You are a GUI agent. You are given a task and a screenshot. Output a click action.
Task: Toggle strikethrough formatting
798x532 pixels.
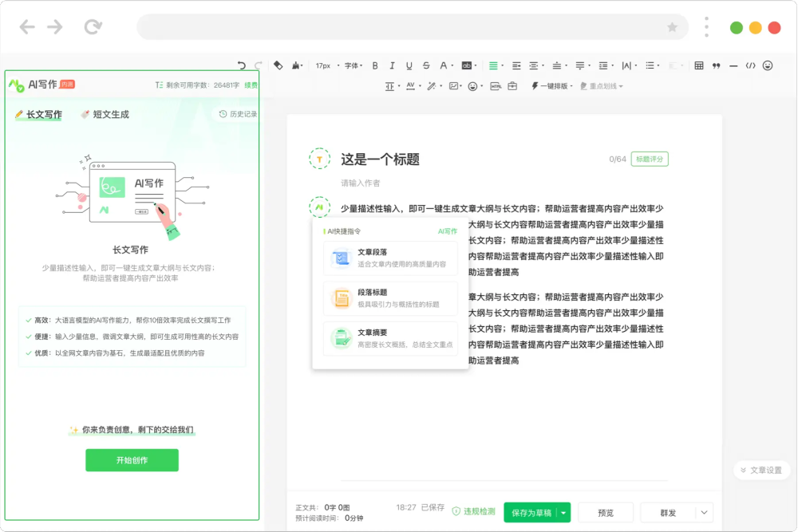[425, 65]
